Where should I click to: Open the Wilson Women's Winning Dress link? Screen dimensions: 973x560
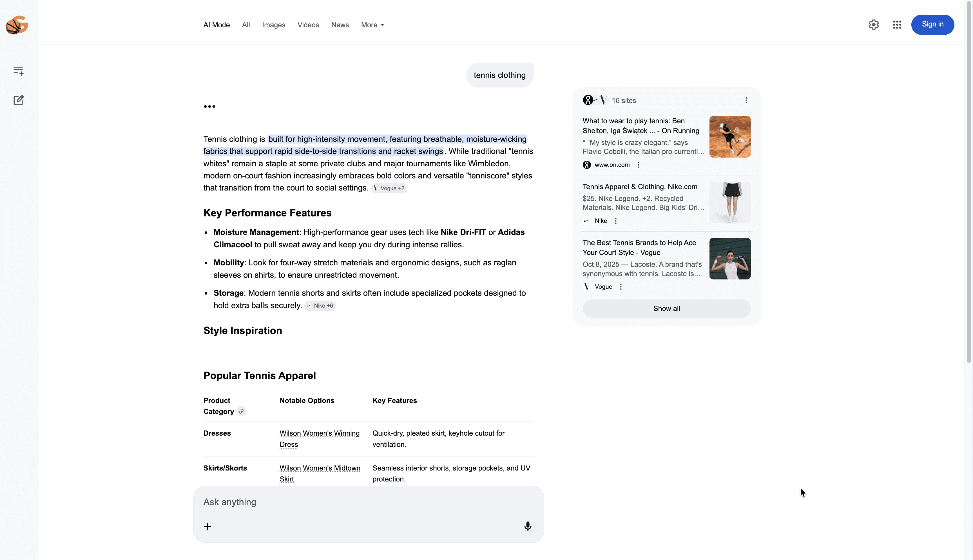pos(319,438)
